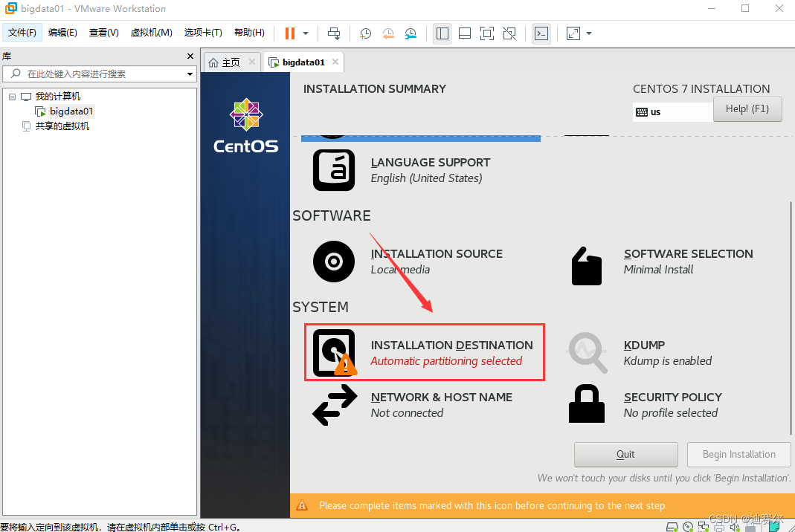Enter full screen mode
This screenshot has height=532, width=795.
tap(486, 33)
